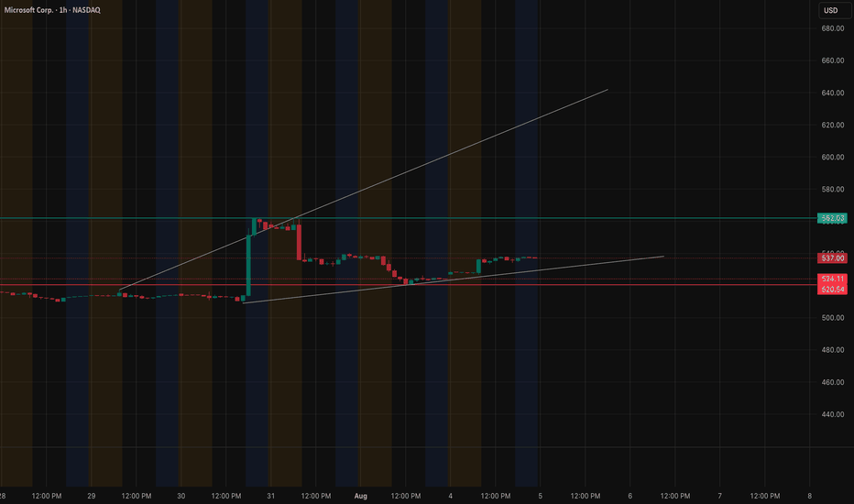Image resolution: width=854 pixels, height=504 pixels.
Task: Click the large red candle on July 31
Action: (299, 242)
